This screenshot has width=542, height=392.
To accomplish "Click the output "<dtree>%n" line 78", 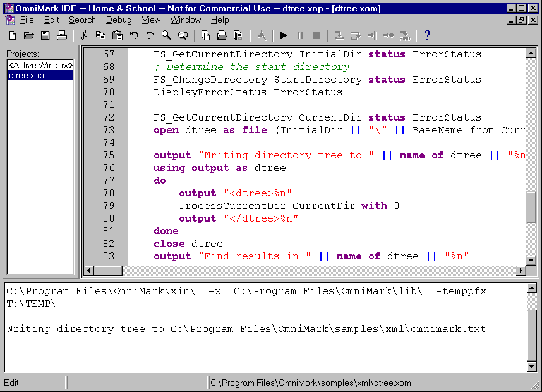I will point(236,193).
